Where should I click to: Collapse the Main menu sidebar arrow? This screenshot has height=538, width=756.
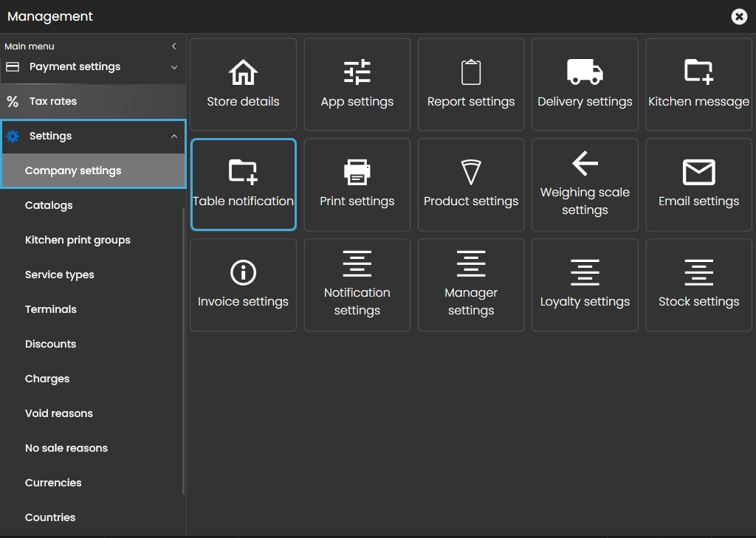[x=174, y=46]
